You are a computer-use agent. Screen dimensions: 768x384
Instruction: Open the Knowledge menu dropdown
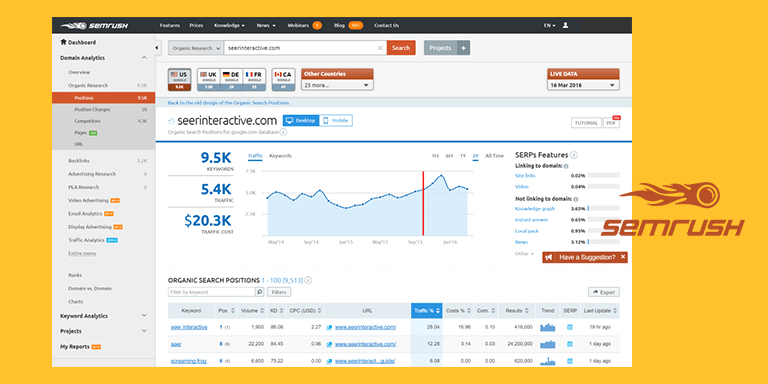[x=229, y=25]
